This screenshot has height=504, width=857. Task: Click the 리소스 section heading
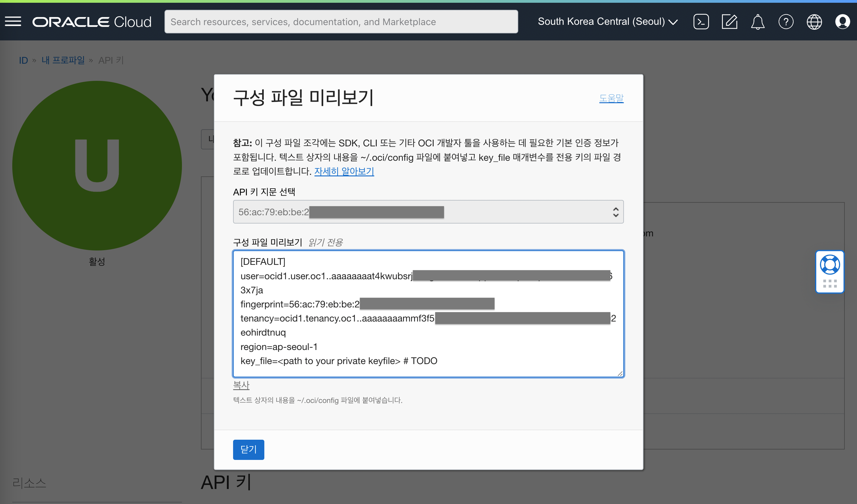click(x=29, y=483)
